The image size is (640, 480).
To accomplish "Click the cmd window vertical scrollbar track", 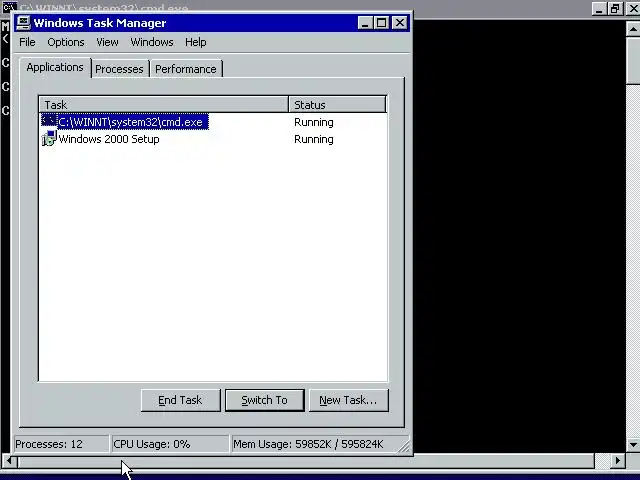I will [x=633, y=261].
